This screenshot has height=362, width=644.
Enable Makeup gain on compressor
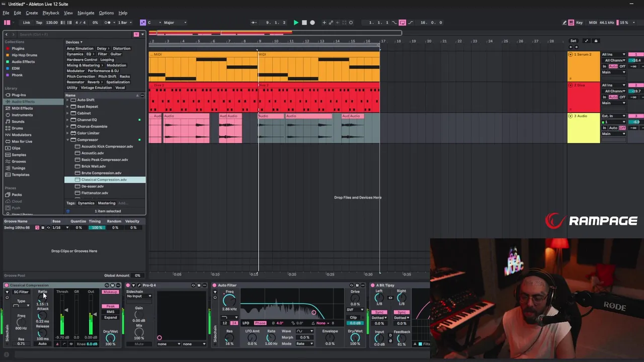coord(110,292)
